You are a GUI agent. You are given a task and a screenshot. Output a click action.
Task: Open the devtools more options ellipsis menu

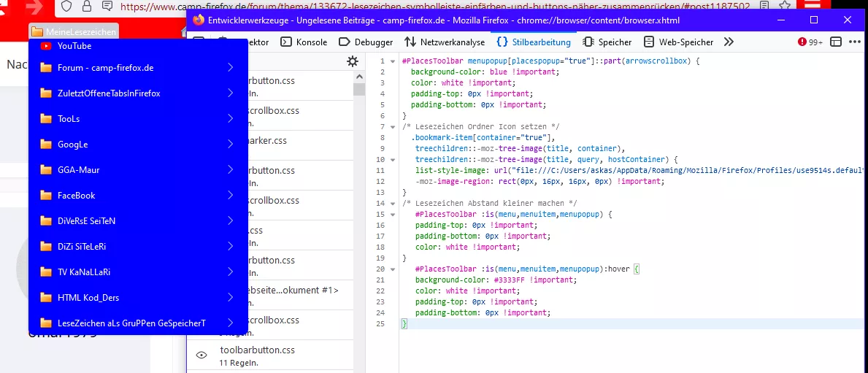click(854, 42)
